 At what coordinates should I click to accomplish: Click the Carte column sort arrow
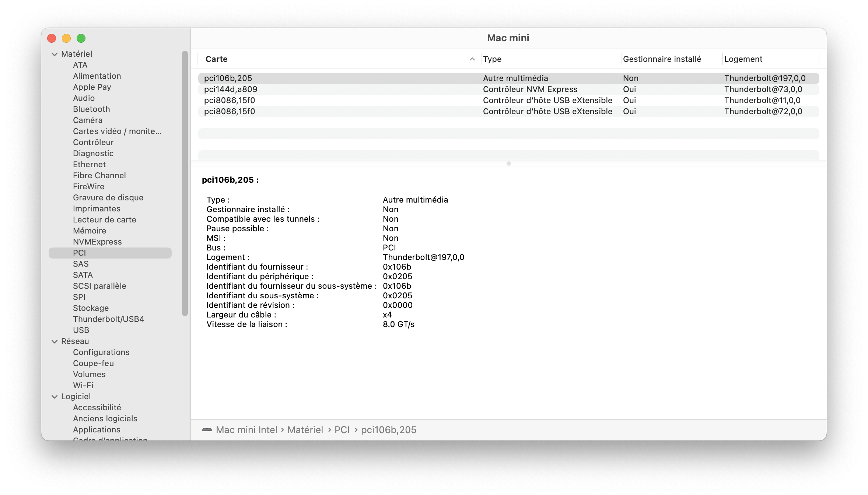coord(472,59)
